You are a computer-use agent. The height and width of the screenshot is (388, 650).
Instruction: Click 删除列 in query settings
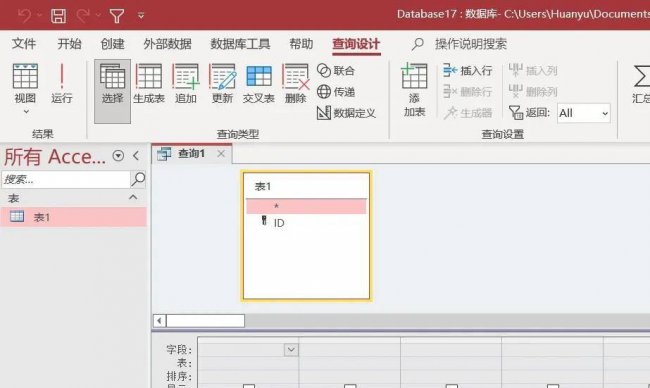click(x=533, y=92)
